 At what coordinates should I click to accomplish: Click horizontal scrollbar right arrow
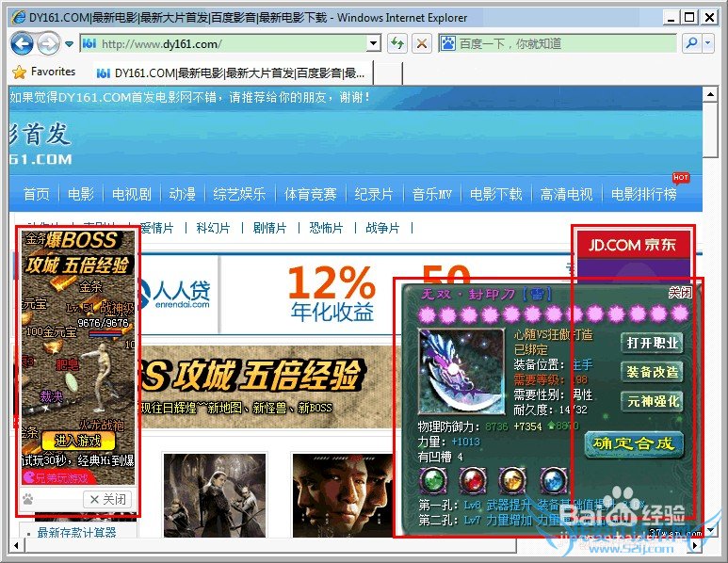pos(695,545)
